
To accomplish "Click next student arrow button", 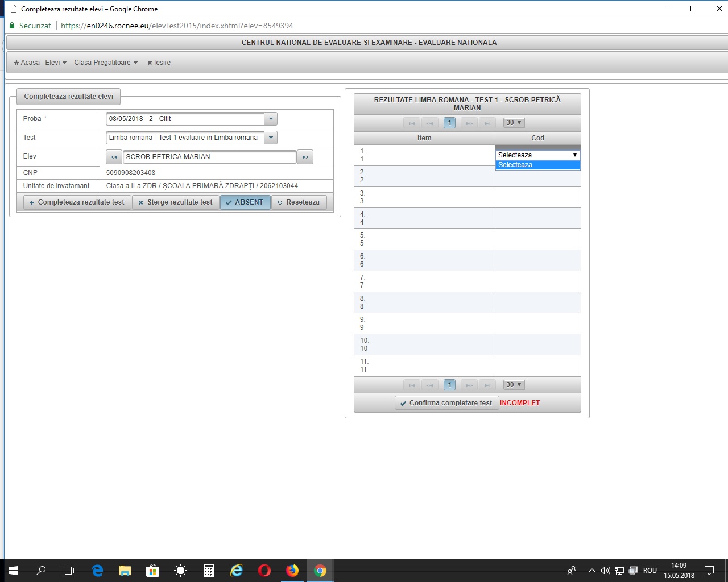I will 305,157.
